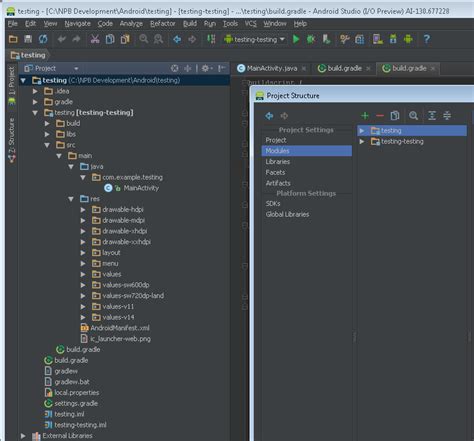Click the red Remove module minus icon
Screen dimensions: 474x441
coord(380,116)
